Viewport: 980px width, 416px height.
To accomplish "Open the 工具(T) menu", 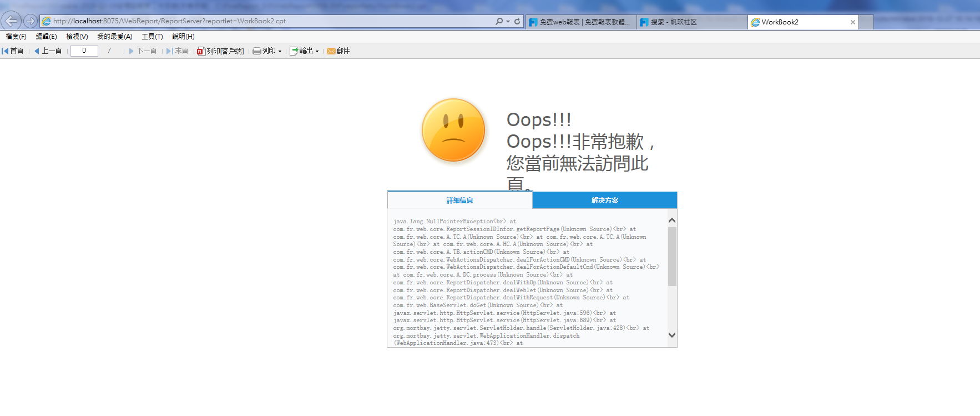I will tap(152, 37).
